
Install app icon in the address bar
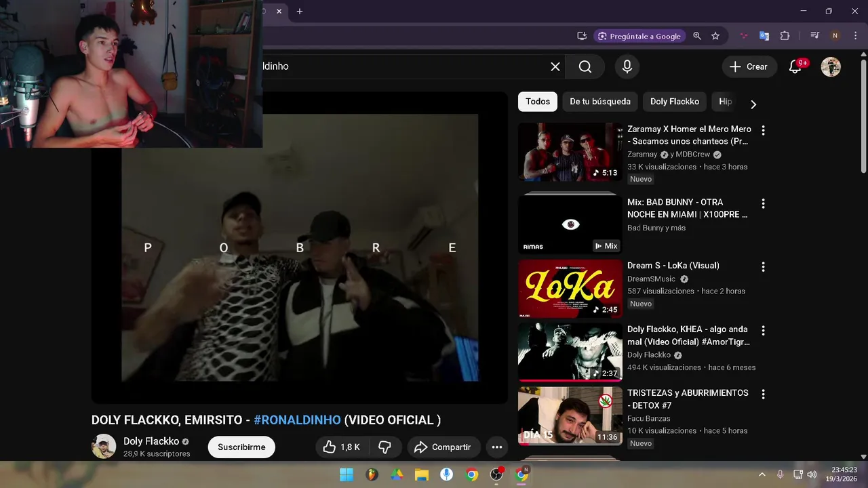(x=582, y=36)
